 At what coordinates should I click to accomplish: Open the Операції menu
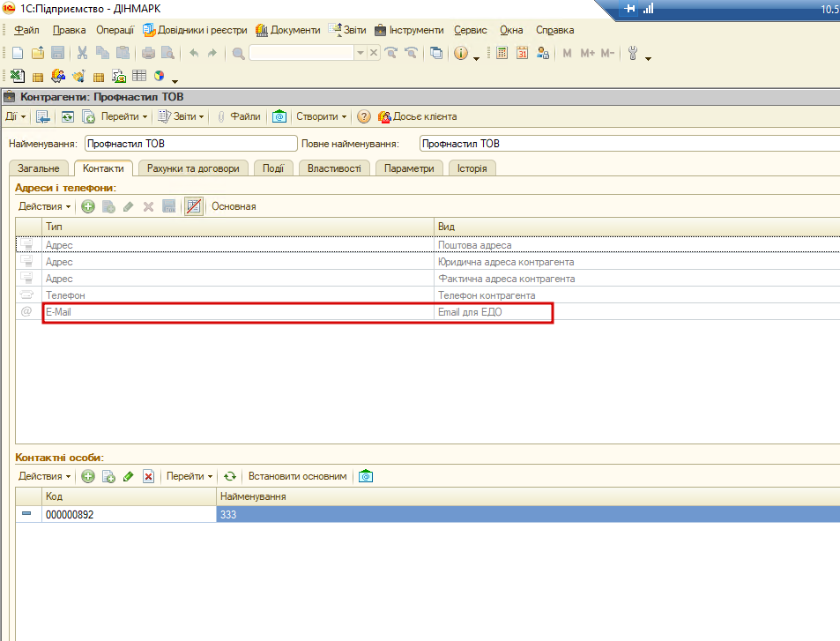pyautogui.click(x=115, y=30)
